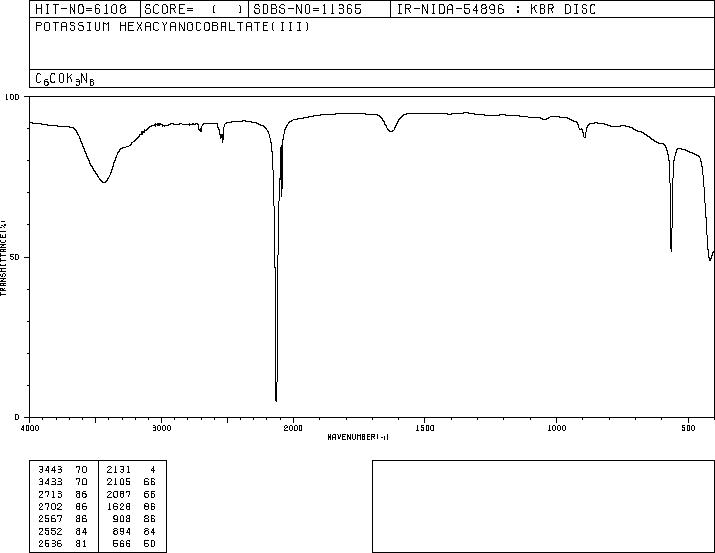Screen dimensions: 715x553
Task: Click the compound name POTASSIUM HEXACYANOCOBALTATE(III)
Action: (172, 26)
